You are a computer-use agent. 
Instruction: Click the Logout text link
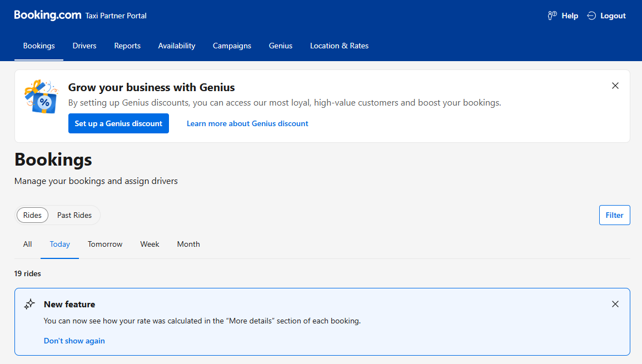[613, 16]
